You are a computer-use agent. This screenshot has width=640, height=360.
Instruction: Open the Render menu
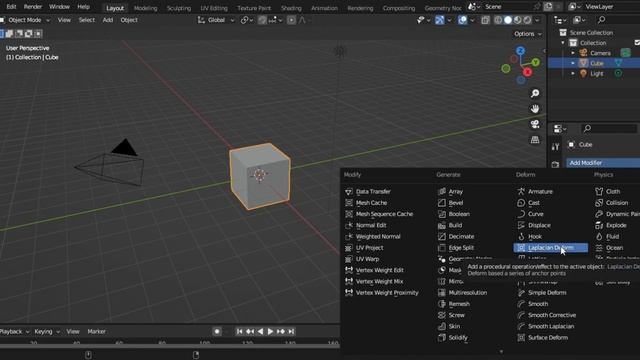tap(33, 7)
